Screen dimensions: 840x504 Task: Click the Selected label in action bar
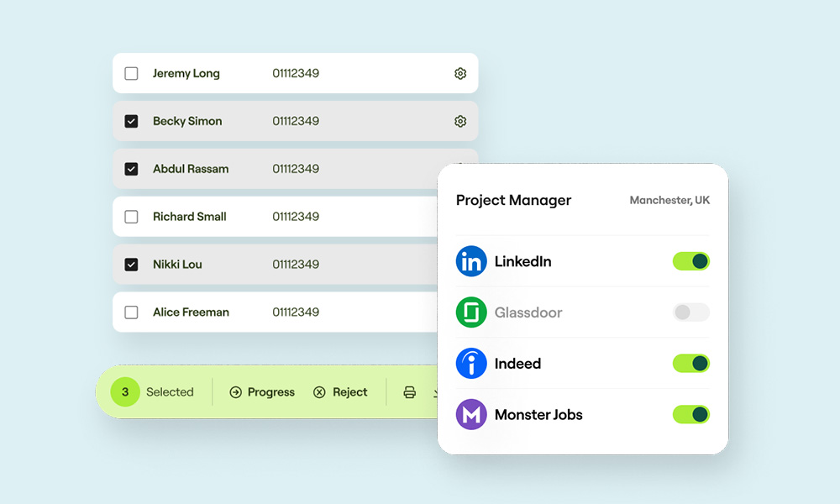pyautogui.click(x=170, y=392)
